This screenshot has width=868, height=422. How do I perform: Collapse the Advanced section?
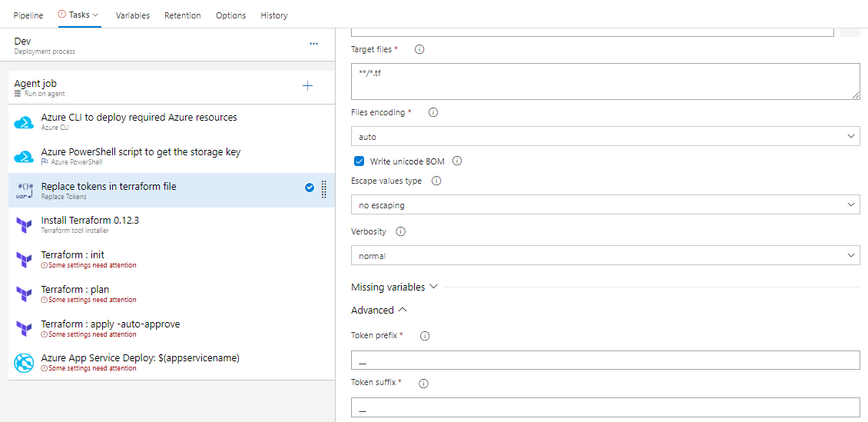click(x=379, y=310)
